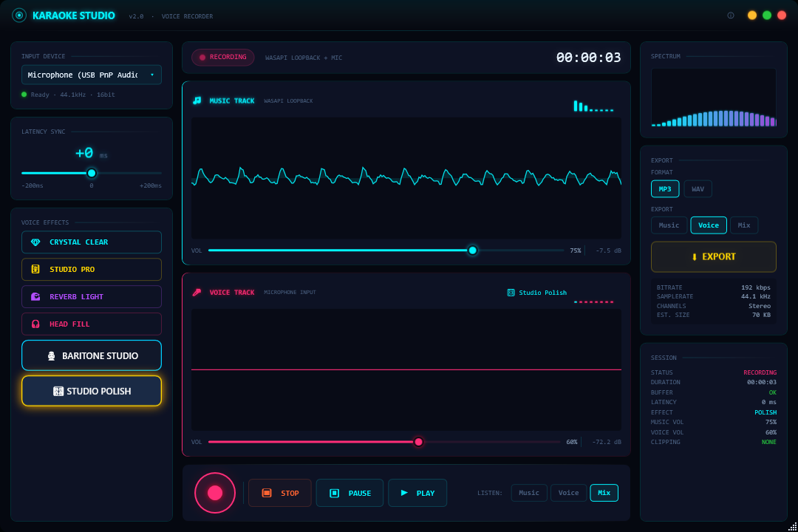Viewport: 798px width, 532px height.
Task: Apply the Reverb Light voice effect
Action: tap(92, 297)
